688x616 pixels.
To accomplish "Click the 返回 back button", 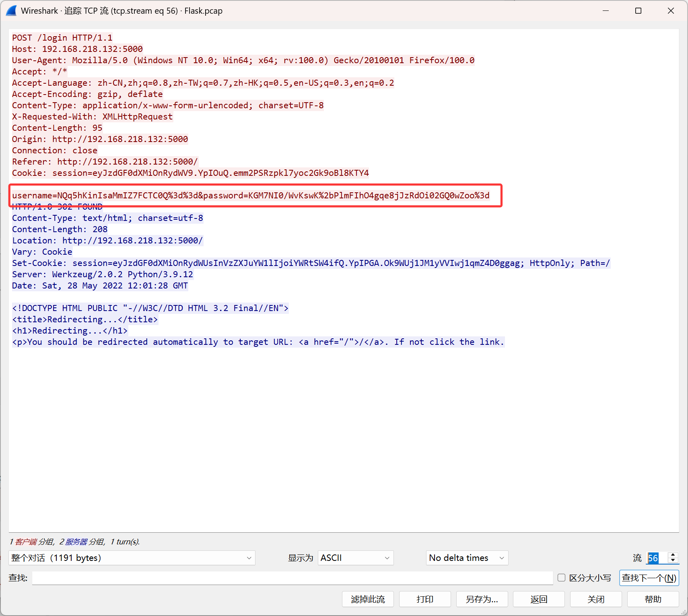I will 539,599.
